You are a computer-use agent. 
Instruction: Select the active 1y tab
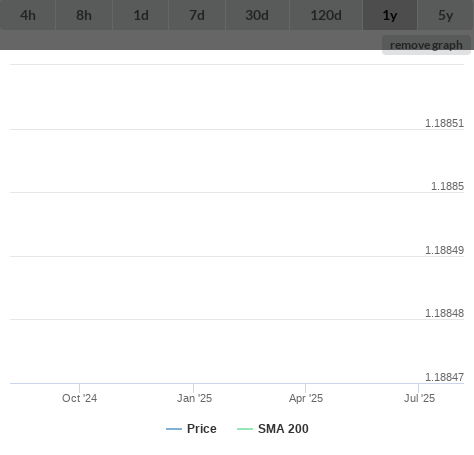(x=390, y=15)
